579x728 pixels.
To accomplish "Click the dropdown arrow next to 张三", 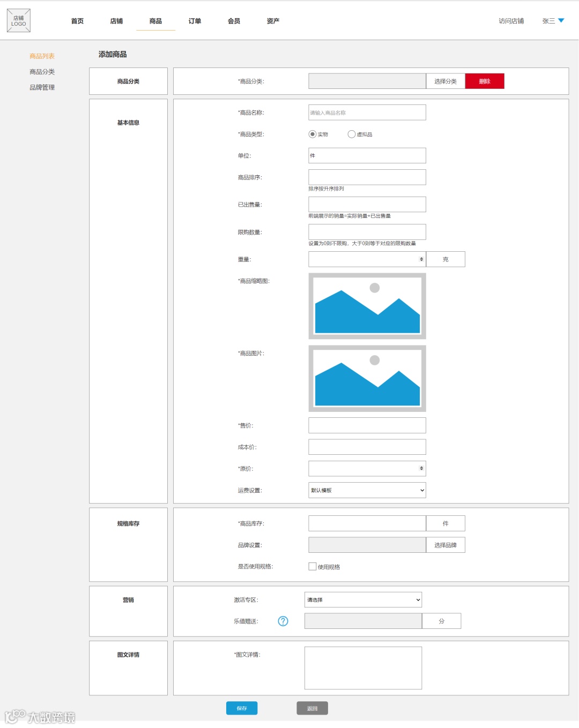I will 561,20.
